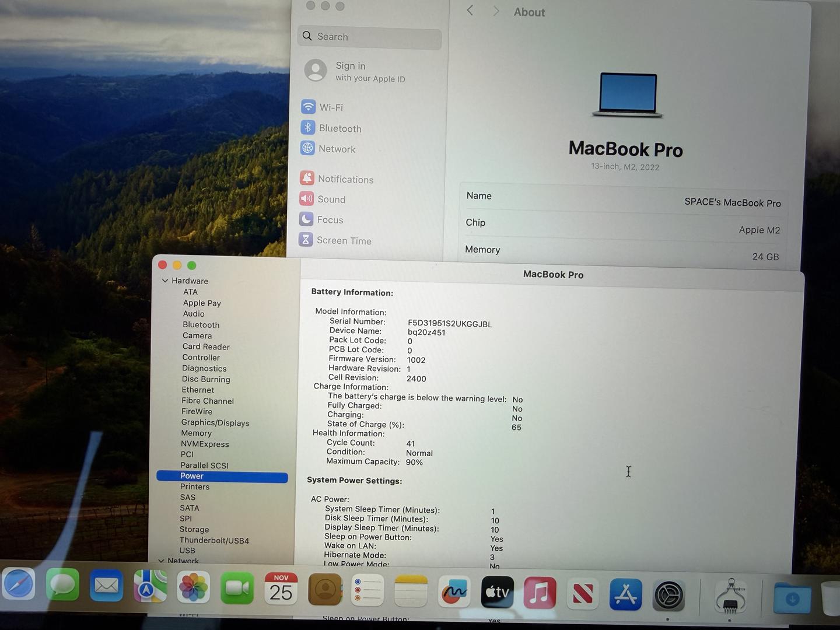Screen dimensions: 840x630
Task: Go back using the left chevron
Action: coord(470,10)
